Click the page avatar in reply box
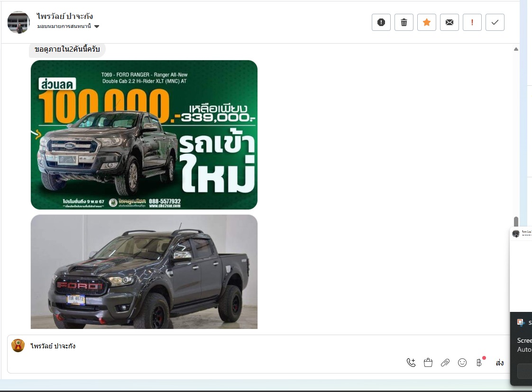 pos(18,346)
